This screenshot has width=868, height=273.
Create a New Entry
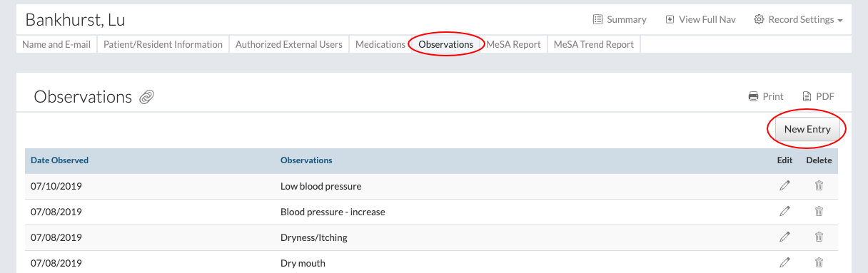pyautogui.click(x=807, y=129)
